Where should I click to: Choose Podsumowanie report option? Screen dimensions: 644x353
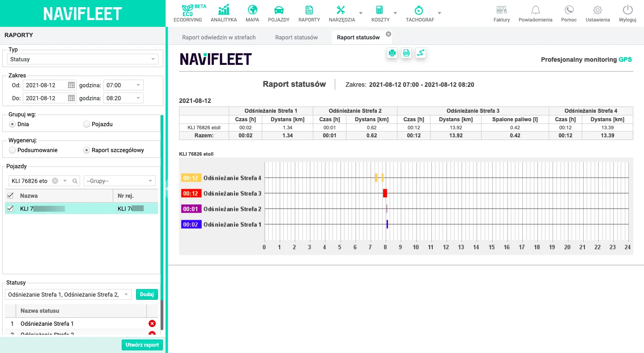[x=12, y=150]
